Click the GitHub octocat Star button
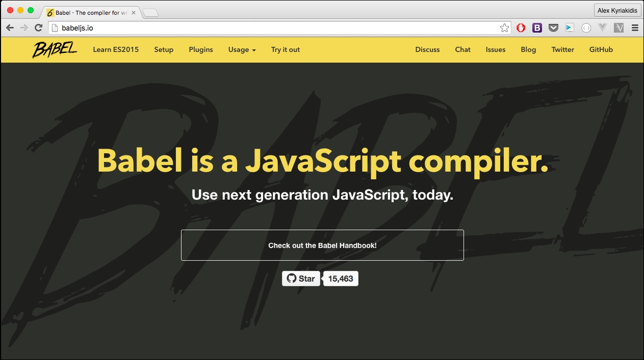The height and width of the screenshot is (360, 644). [x=301, y=279]
